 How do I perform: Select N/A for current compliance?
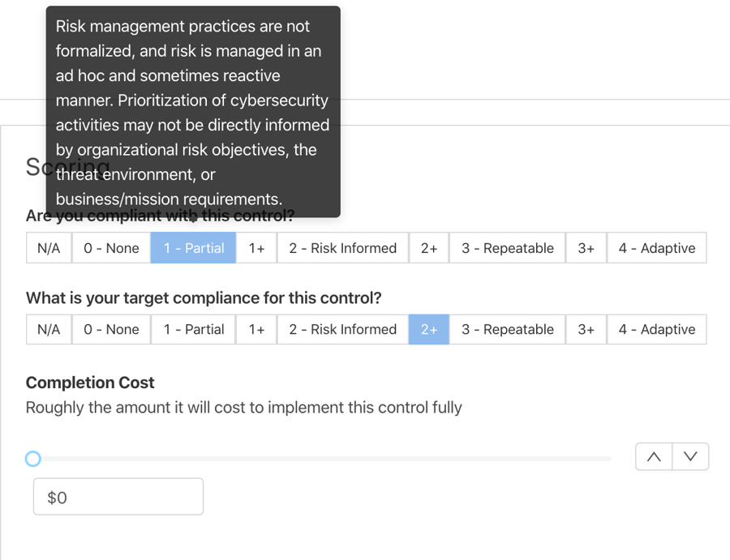click(x=49, y=247)
